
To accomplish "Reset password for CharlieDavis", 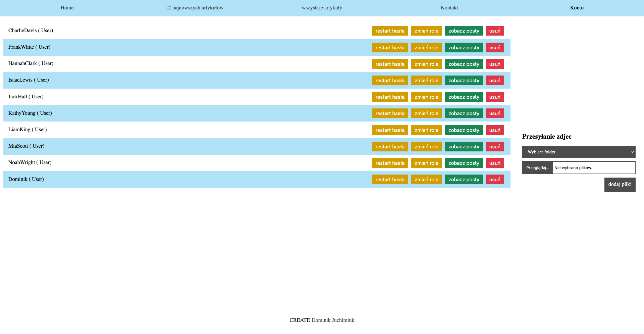I will [x=390, y=31].
